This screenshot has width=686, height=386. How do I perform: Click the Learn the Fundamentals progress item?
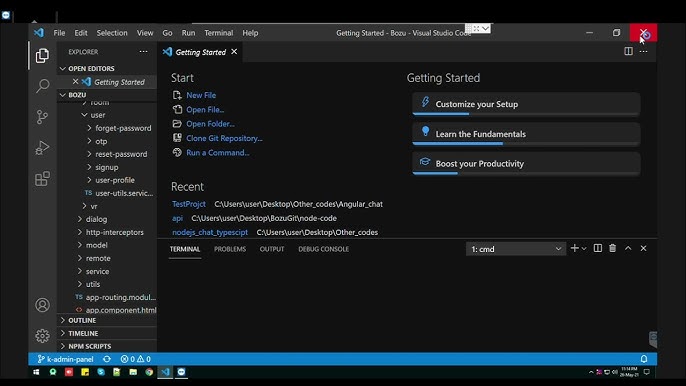point(526,134)
